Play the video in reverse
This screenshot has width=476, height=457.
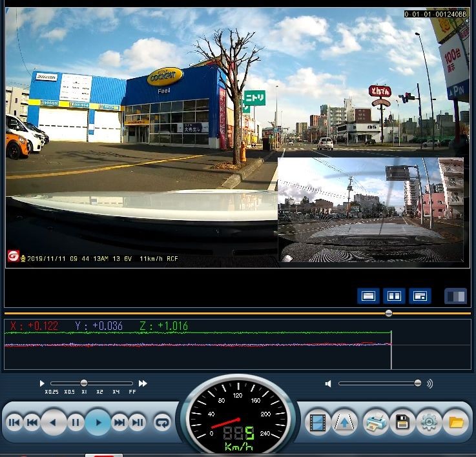[x=54, y=422]
